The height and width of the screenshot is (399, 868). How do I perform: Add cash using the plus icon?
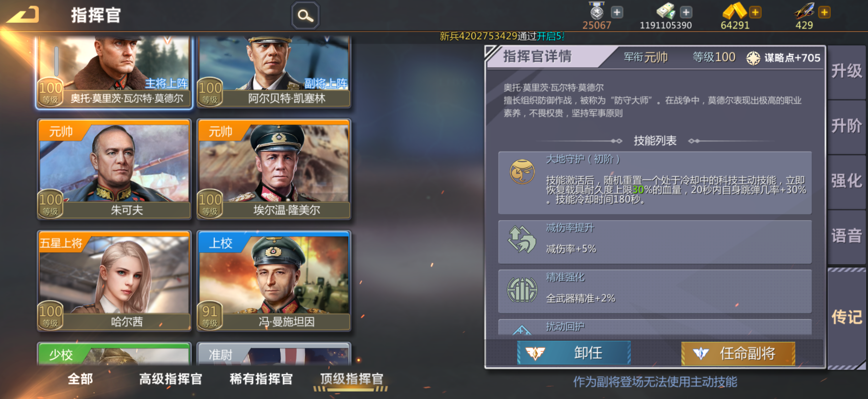coord(686,13)
